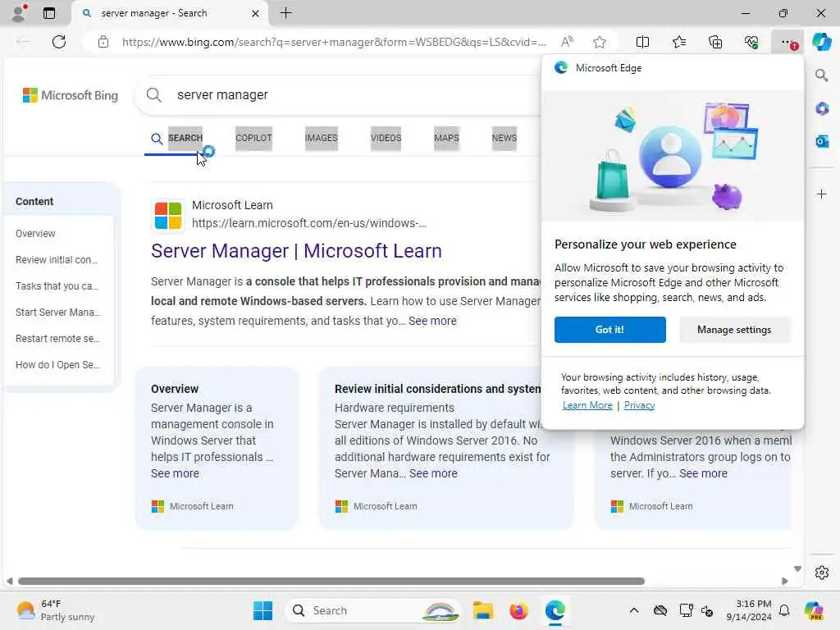The height and width of the screenshot is (630, 840).
Task: Select Tasks that you ca... entry
Action: click(57, 286)
